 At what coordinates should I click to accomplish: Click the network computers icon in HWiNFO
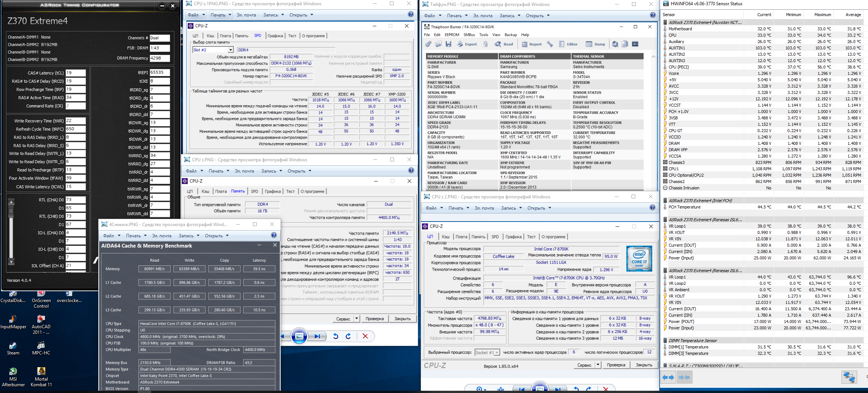pyautogui.click(x=849, y=377)
